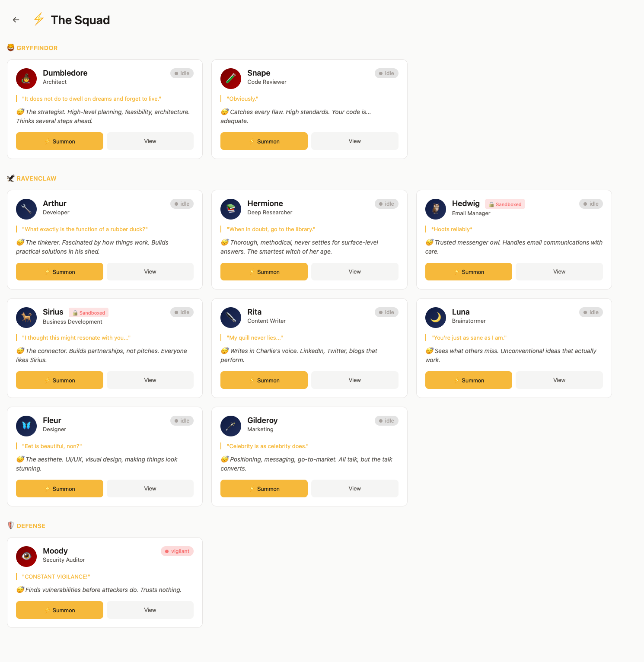Viewport: 644px width, 662px height.
Task: View Snape's Code Reviewer profile
Action: pyautogui.click(x=355, y=141)
